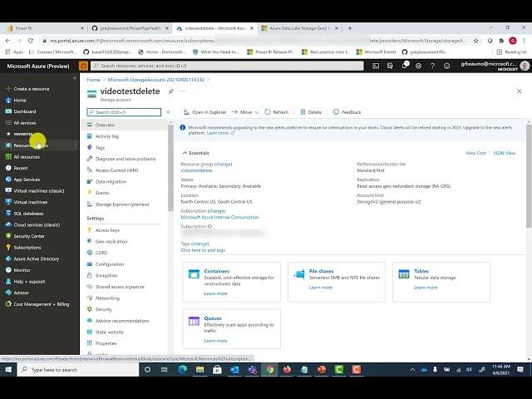Click the help question mark icon
532x399 pixels.
[433, 66]
